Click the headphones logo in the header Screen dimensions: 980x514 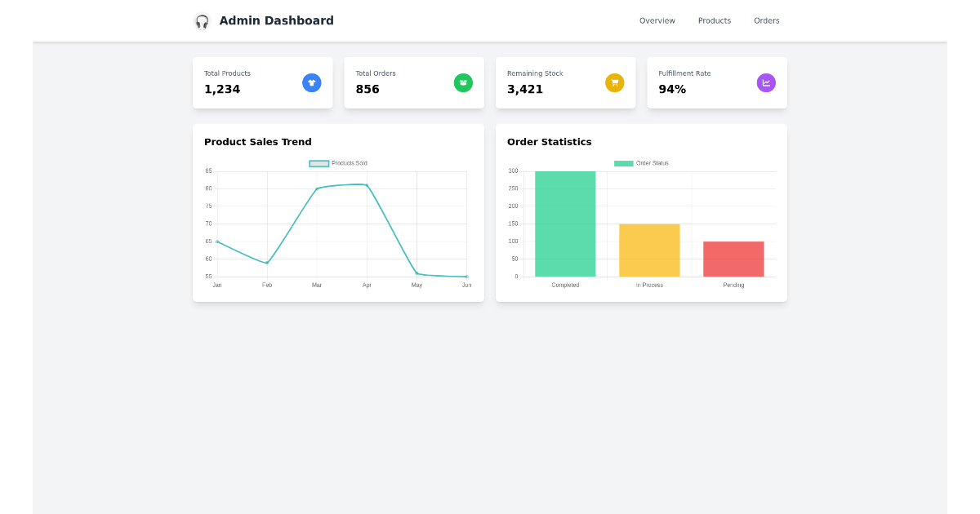point(201,21)
